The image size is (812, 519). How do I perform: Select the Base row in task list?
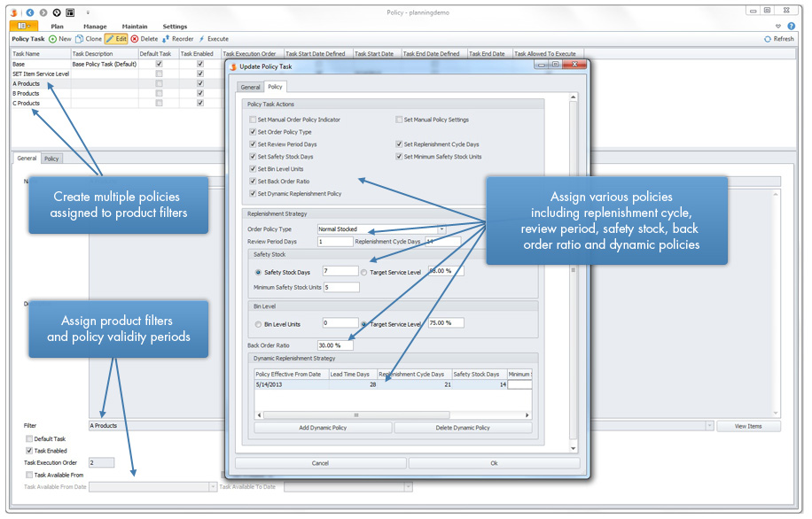[x=118, y=64]
